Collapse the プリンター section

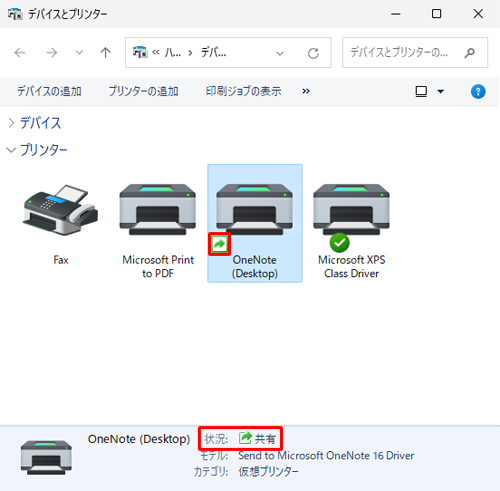[x=11, y=150]
